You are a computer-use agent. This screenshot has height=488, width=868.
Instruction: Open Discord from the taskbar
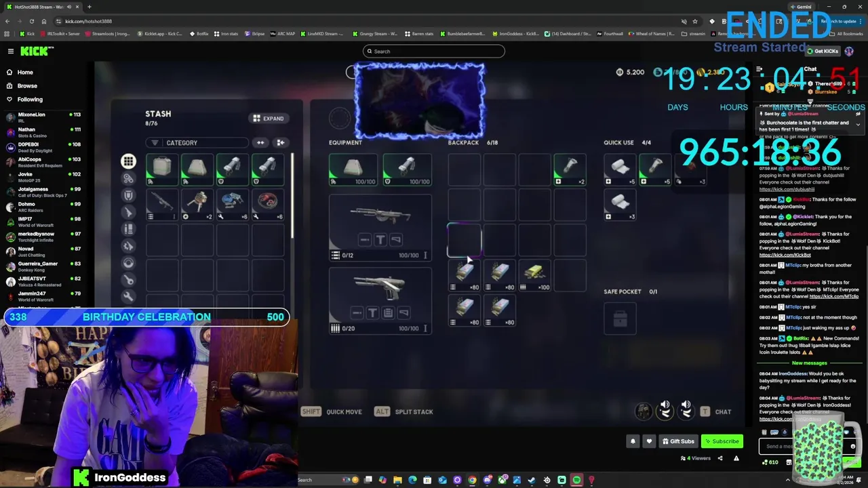[488, 480]
